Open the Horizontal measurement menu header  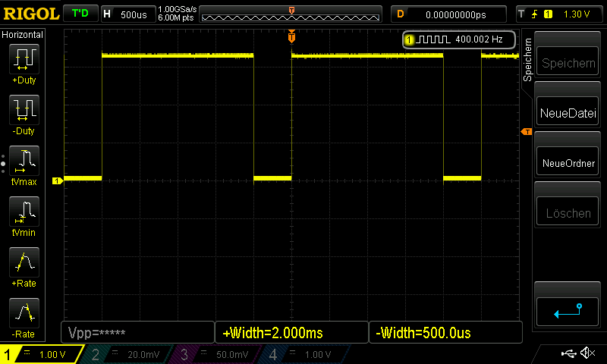pos(24,35)
